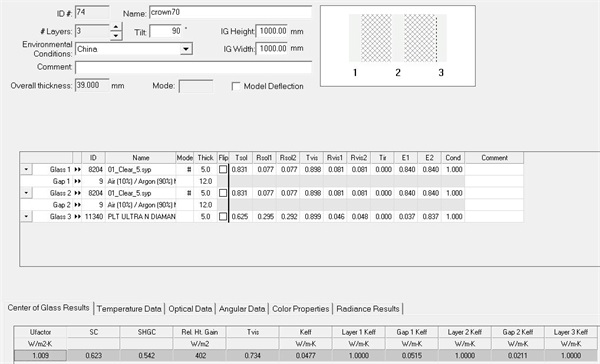Toggle the Flip checkbox for Glass 1
This screenshot has height=364, width=600.
pos(223,170)
